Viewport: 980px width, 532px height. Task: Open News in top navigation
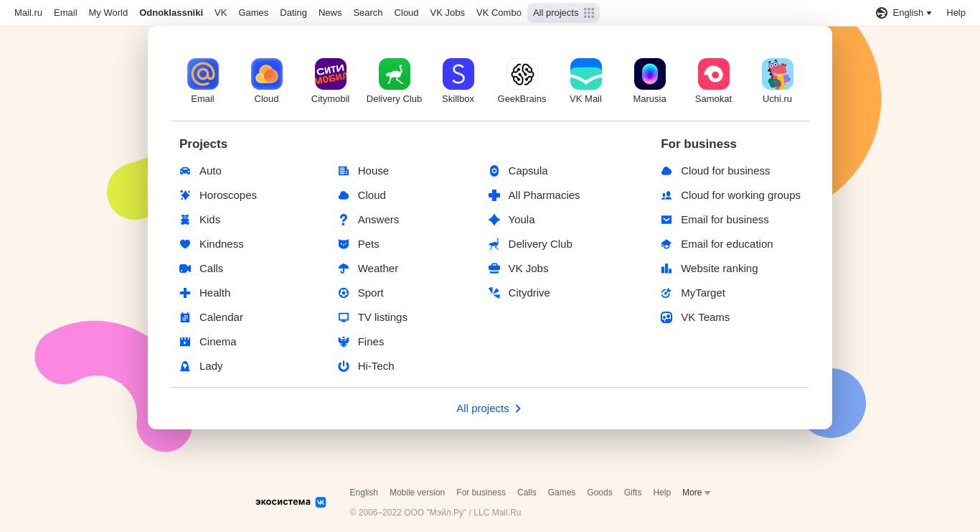pos(330,13)
